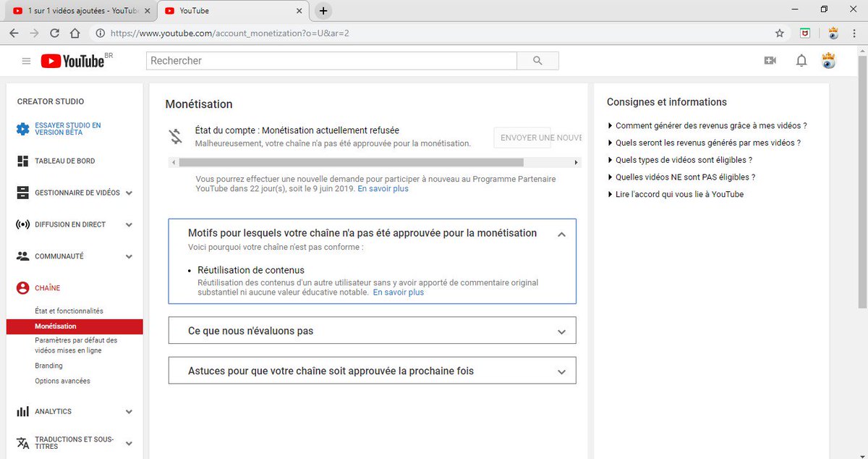Open the notifications bell
868x459 pixels.
click(801, 61)
